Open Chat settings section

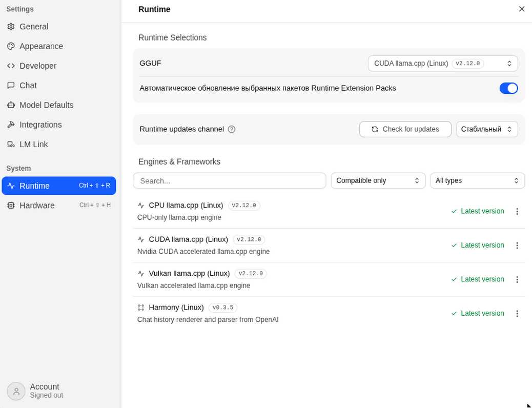point(59,85)
